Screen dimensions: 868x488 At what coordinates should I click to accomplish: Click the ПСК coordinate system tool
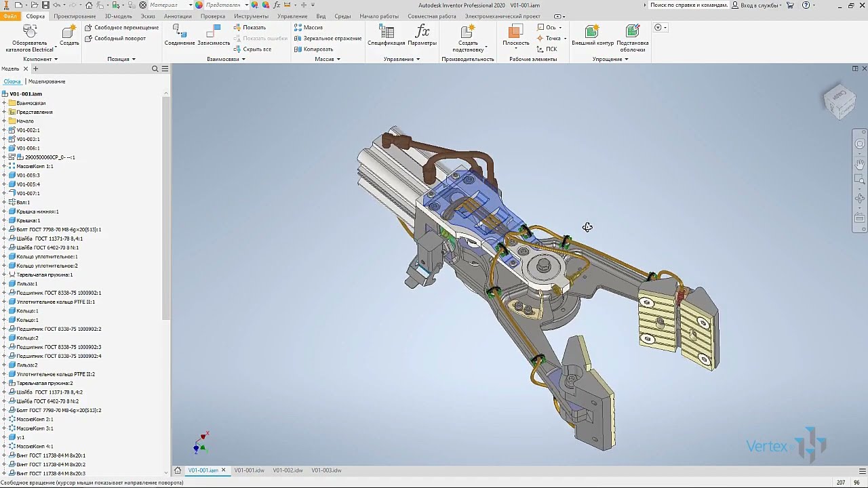pos(547,49)
